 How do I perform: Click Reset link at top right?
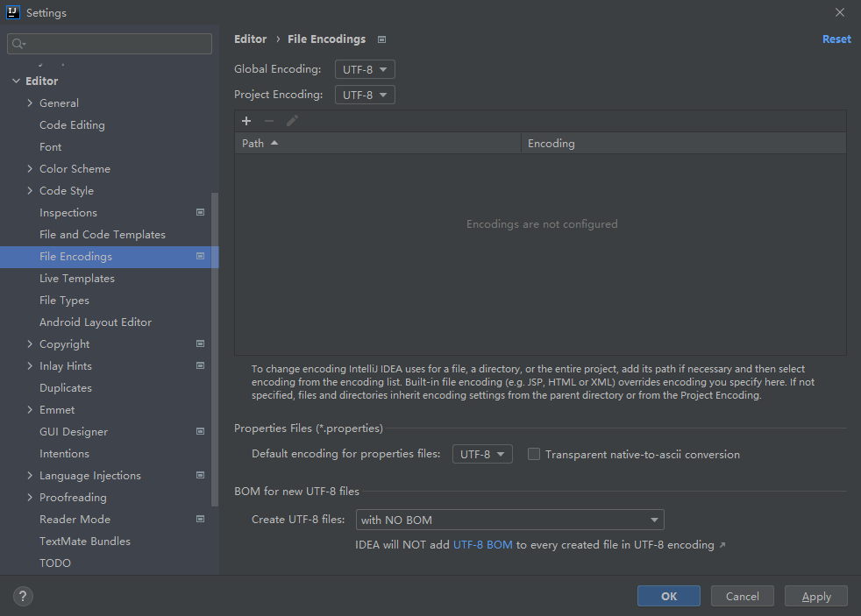tap(836, 39)
